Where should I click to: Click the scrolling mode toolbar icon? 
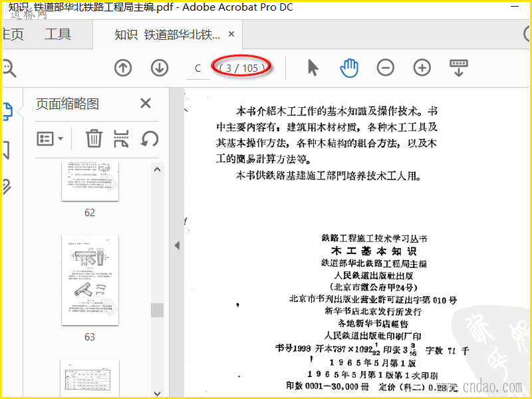(x=459, y=68)
